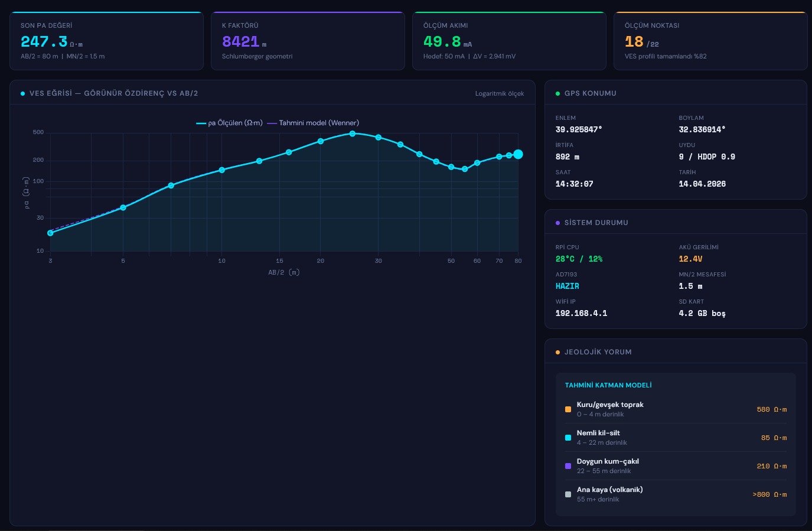Click the purple dot beside SİSTEM DURUMU
Screen dimensions: 812x531
(x=557, y=223)
